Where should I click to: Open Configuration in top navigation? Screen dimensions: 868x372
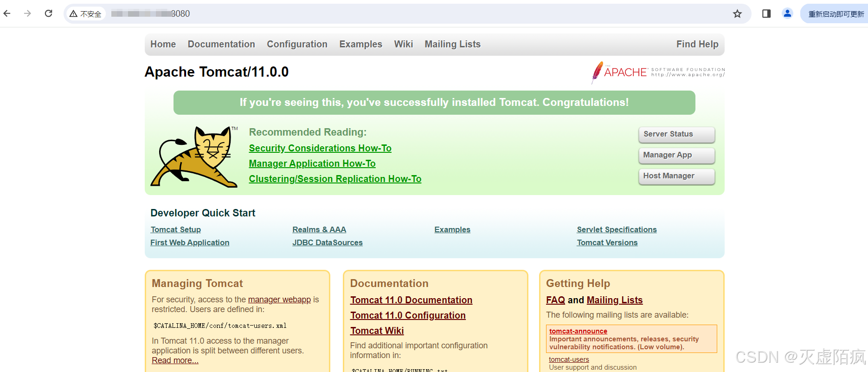pos(297,44)
